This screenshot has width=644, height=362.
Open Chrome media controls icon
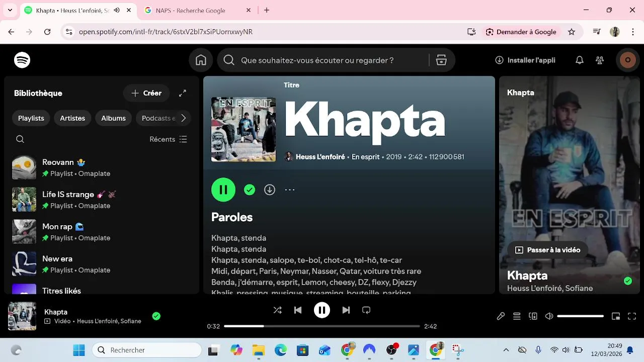(x=597, y=32)
